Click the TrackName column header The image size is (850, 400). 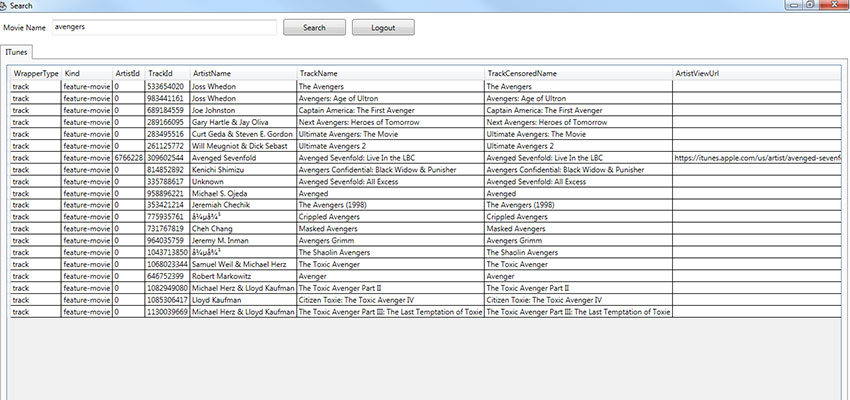tap(390, 73)
